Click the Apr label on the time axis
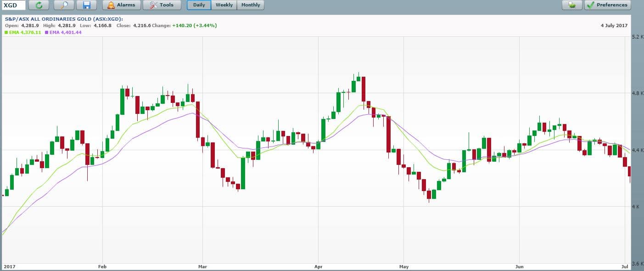Image resolution: width=644 pixels, height=271 pixels. (317, 266)
